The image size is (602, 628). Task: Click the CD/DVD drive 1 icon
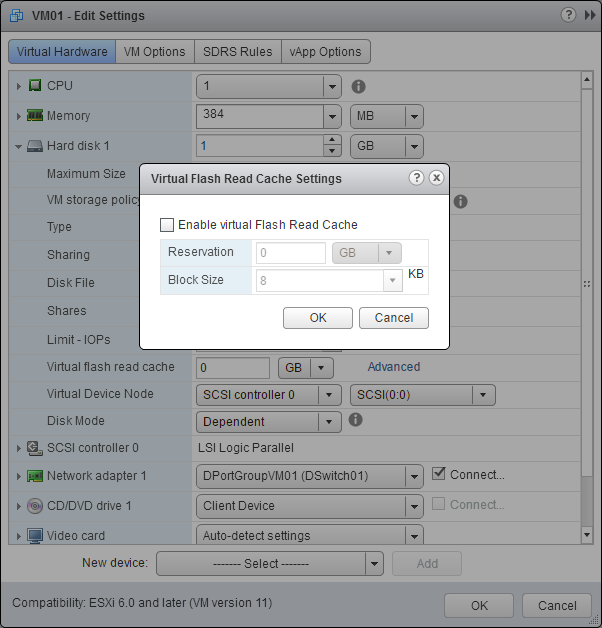(x=35, y=506)
